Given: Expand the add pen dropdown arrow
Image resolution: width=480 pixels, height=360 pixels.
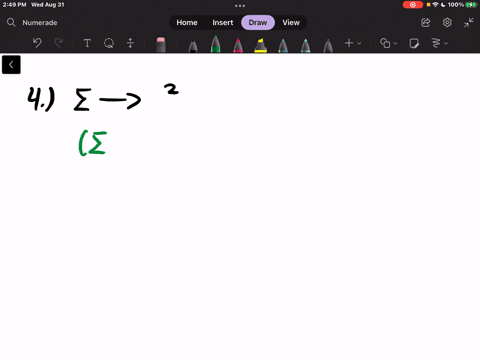Looking at the screenshot, I should click(x=359, y=43).
